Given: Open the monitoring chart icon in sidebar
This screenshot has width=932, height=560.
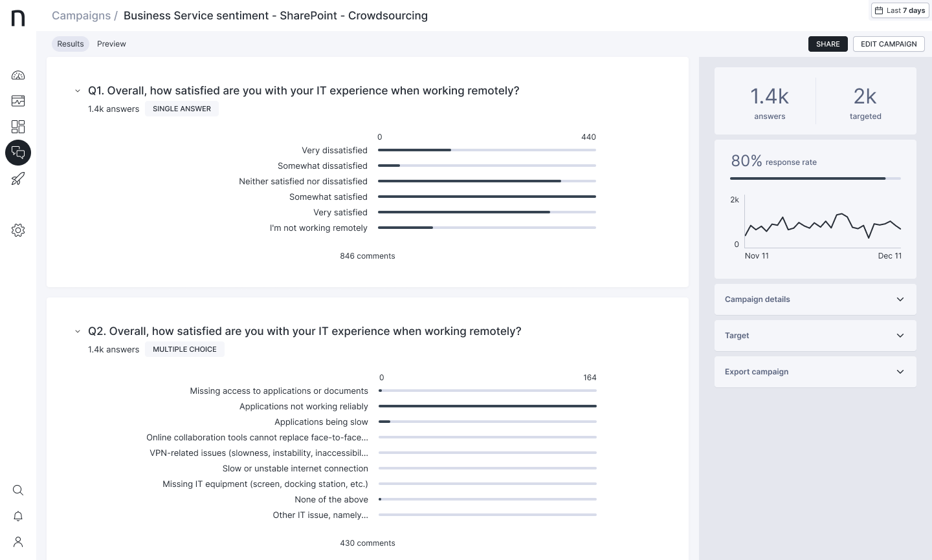Looking at the screenshot, I should (18, 101).
